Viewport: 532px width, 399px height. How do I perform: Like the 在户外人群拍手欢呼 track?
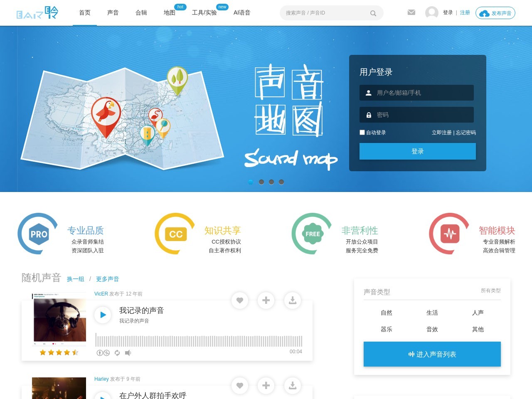[x=240, y=385]
